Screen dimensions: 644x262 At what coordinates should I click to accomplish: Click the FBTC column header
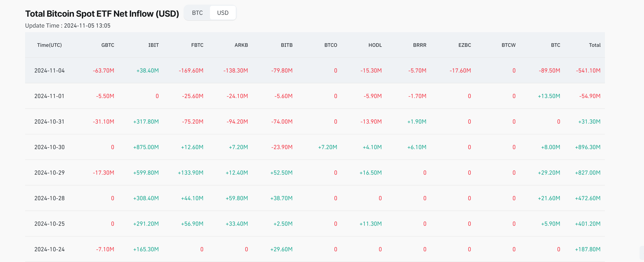197,45
